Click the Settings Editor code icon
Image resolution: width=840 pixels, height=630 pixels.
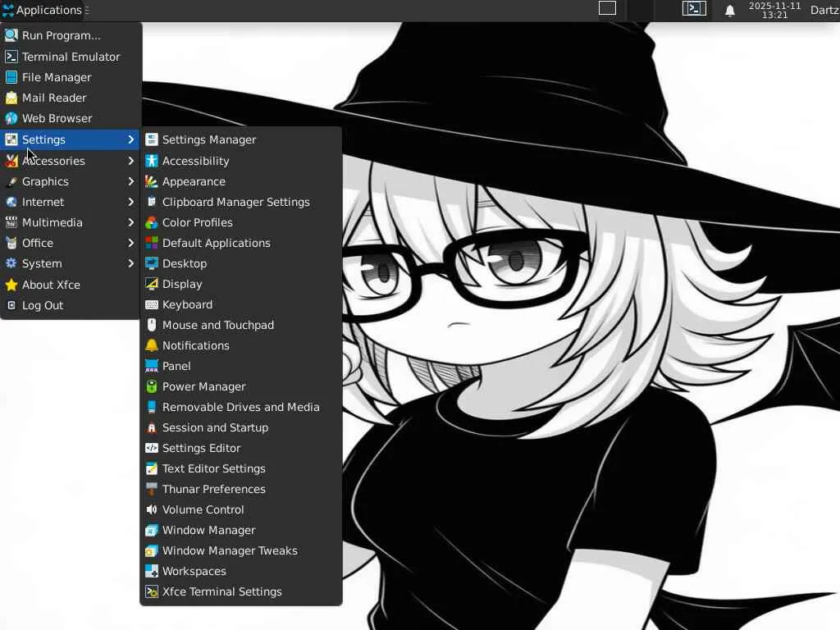pos(152,448)
